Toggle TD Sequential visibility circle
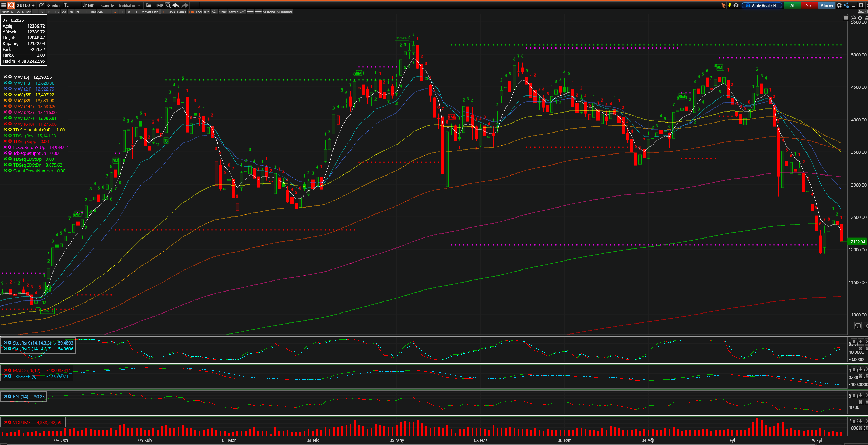This screenshot has width=868, height=445. (10, 130)
